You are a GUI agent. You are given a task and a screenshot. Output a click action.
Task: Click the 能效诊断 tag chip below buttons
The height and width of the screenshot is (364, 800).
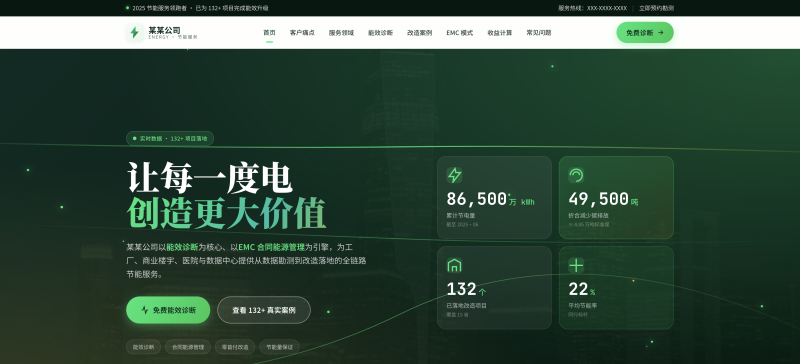[x=143, y=347]
